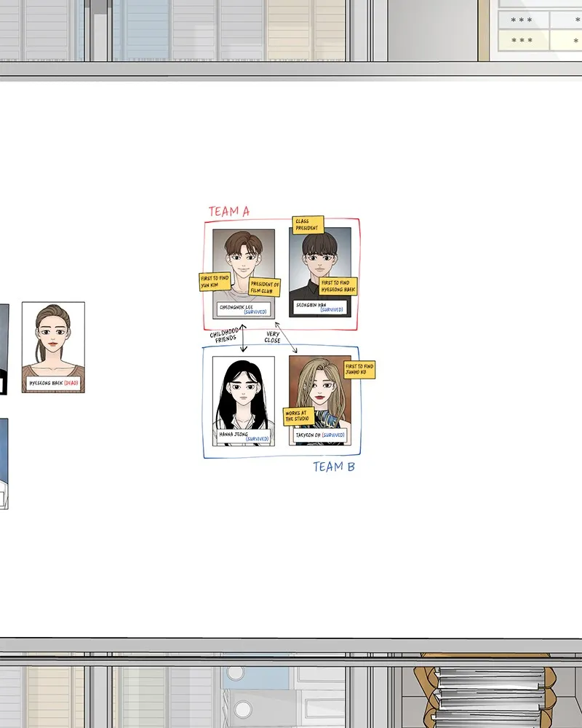Click the First to Find Yun Kim note
Image resolution: width=582 pixels, height=728 pixels.
point(215,282)
